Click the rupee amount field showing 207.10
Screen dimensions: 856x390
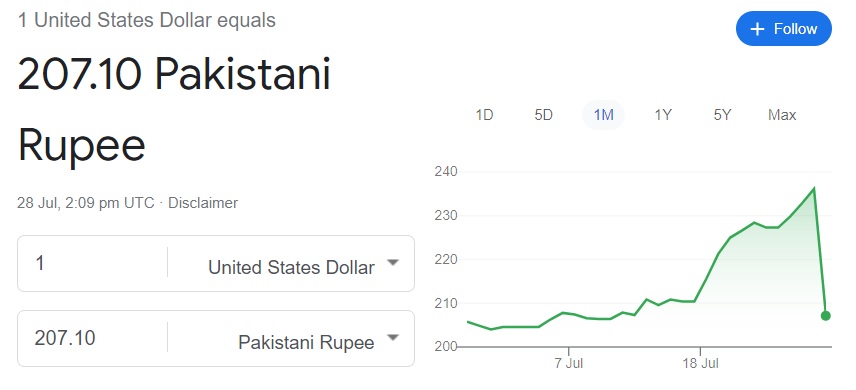click(x=93, y=338)
